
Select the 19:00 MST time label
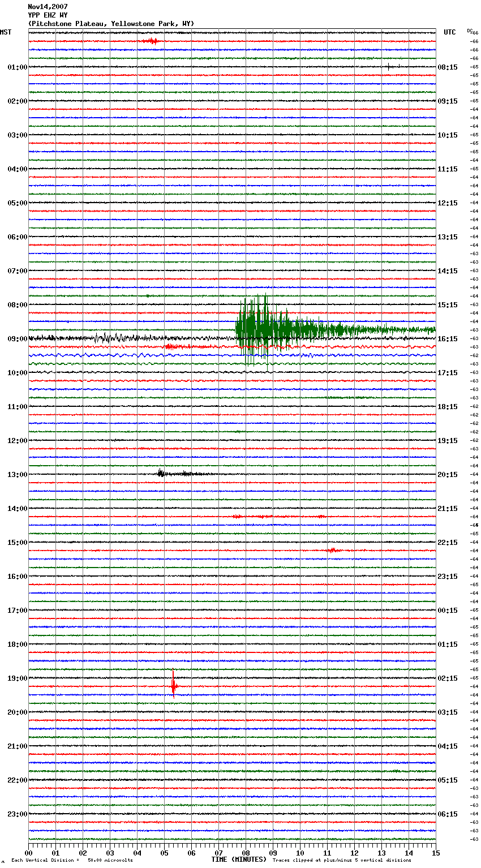(x=18, y=678)
